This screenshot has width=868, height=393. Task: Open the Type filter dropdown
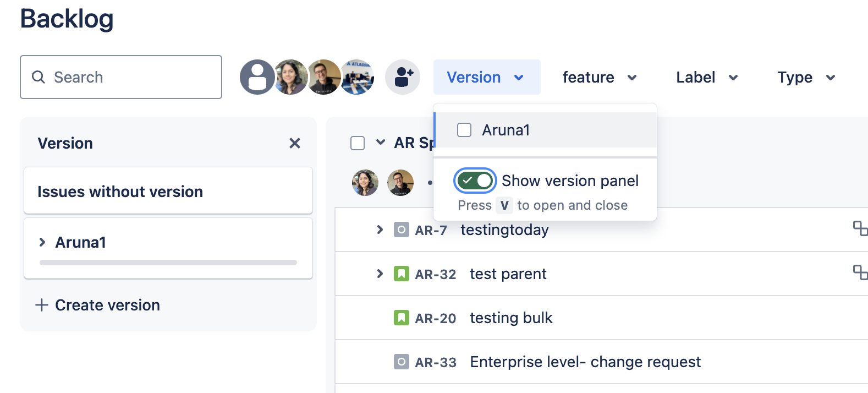806,77
